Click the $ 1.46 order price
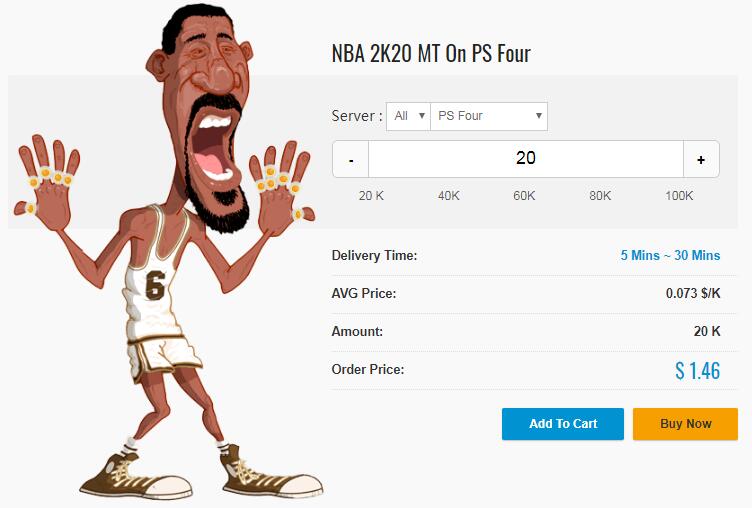752x508 pixels. click(697, 371)
